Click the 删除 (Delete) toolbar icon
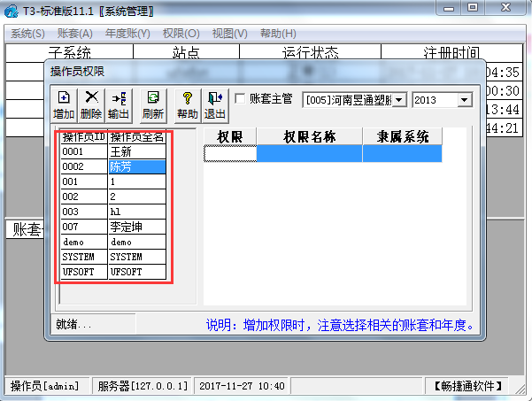This screenshot has width=532, height=401. pyautogui.click(x=91, y=105)
